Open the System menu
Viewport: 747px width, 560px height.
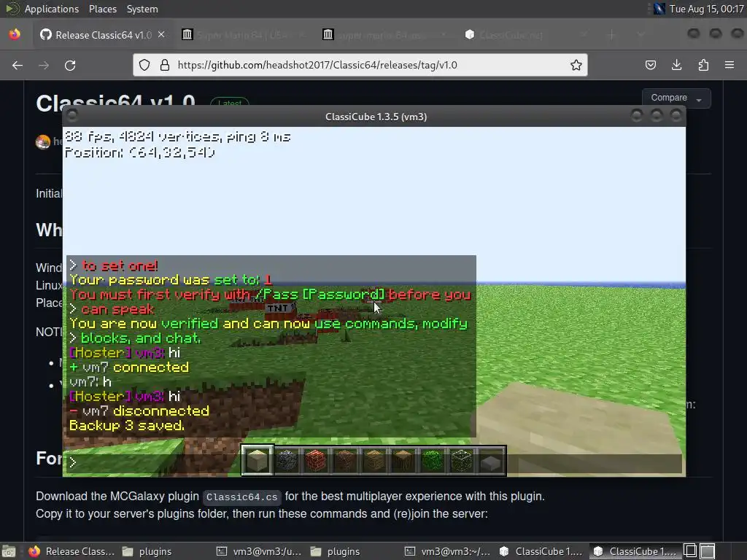[142, 9]
